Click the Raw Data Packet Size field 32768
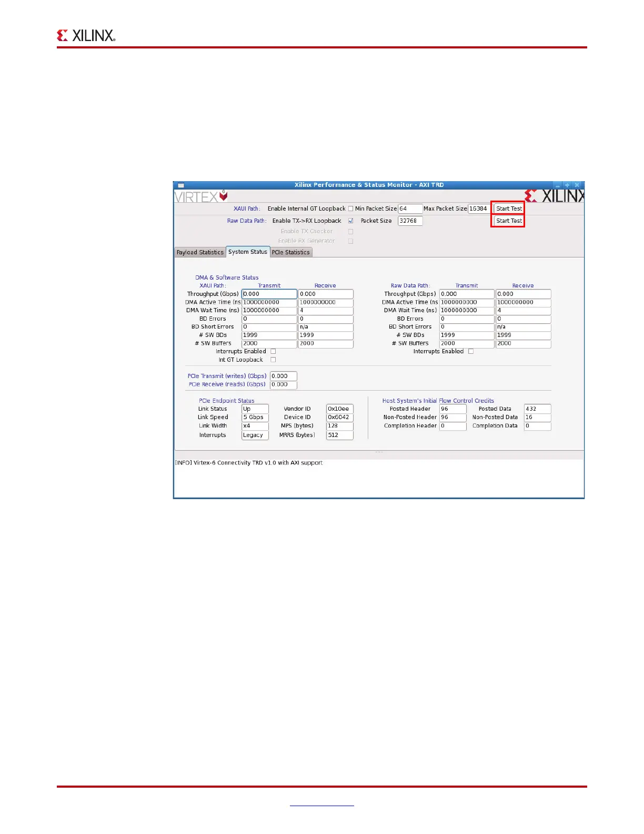Image resolution: width=644 pixels, height=834 pixels. [x=410, y=221]
